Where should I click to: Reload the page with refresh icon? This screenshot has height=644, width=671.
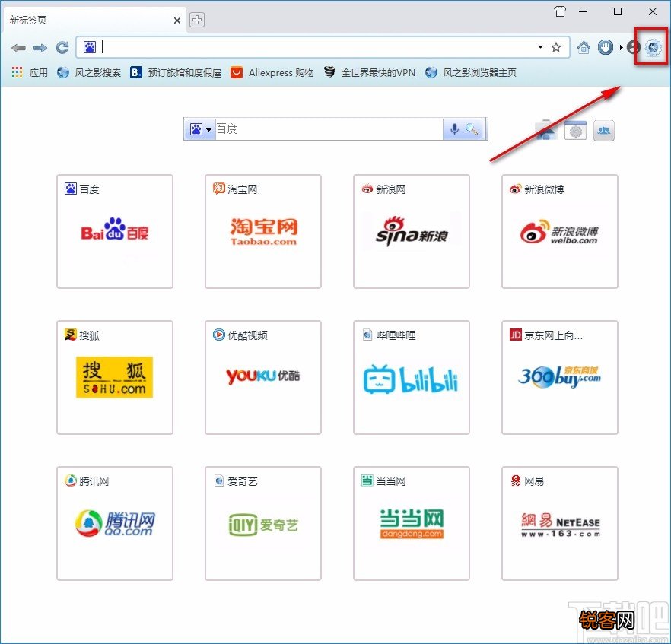click(x=62, y=47)
